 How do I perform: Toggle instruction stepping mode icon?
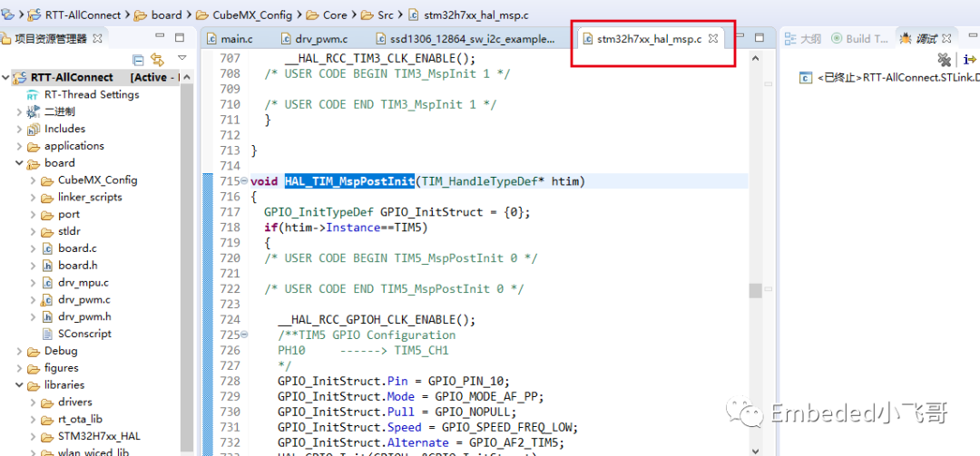(969, 59)
